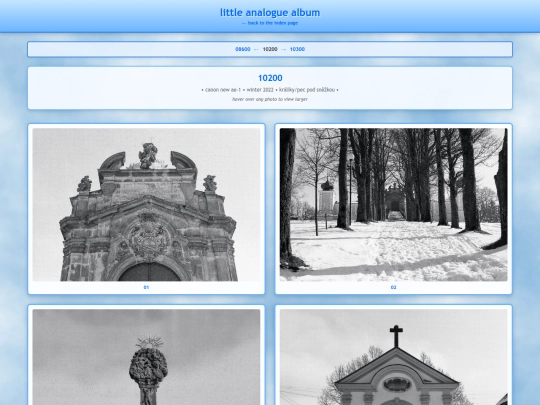Click the canon new ae-1 winter 2022 description

270,90
